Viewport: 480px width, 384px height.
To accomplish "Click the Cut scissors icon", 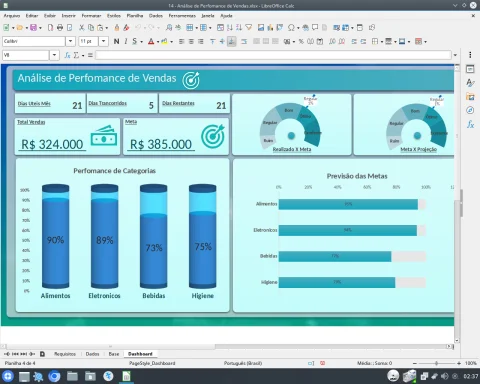I will [82, 28].
